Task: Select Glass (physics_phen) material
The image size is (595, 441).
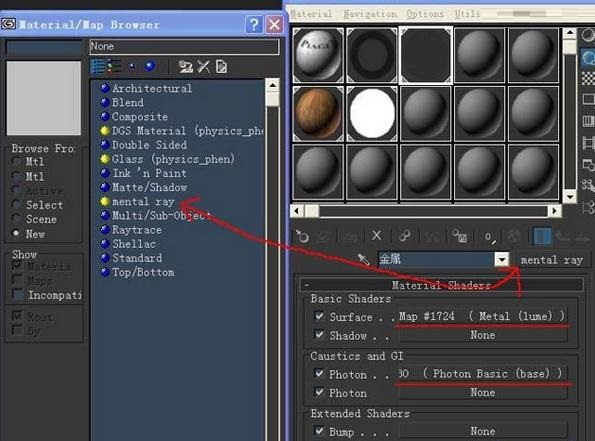Action: pyautogui.click(x=173, y=159)
